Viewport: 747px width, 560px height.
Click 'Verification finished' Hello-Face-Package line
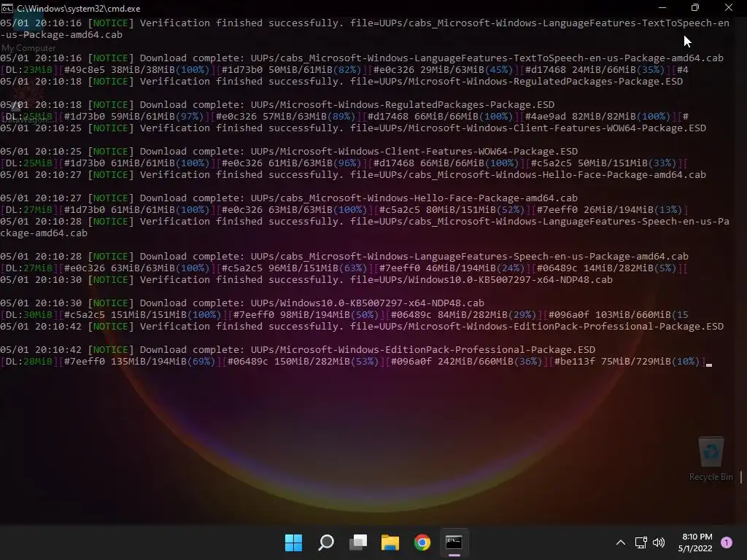(x=353, y=175)
